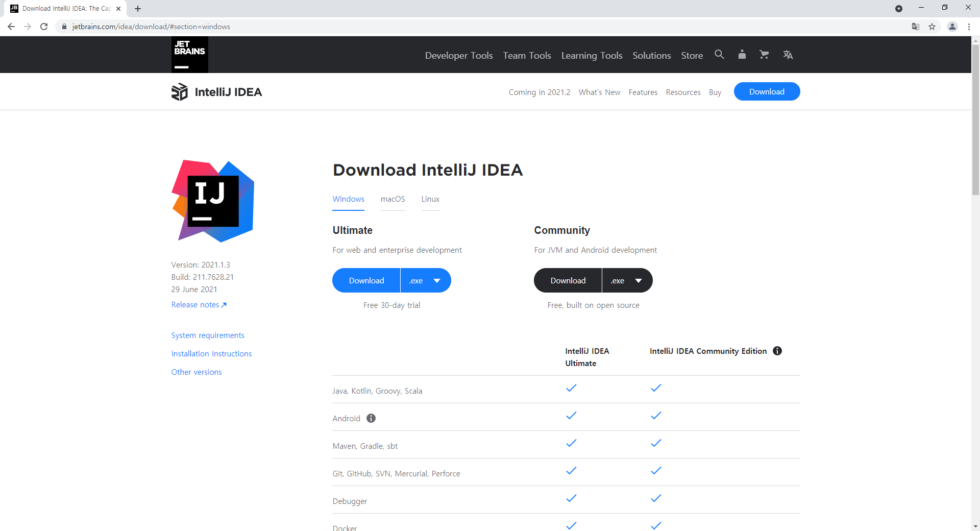980x531 pixels.
Task: Open a new browser tab with plus
Action: (138, 9)
